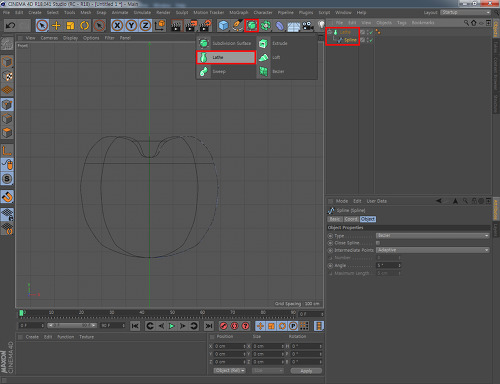Screen dimensions: 500x384
Task: Choose Extrude from generators popup
Action: [x=286, y=43]
